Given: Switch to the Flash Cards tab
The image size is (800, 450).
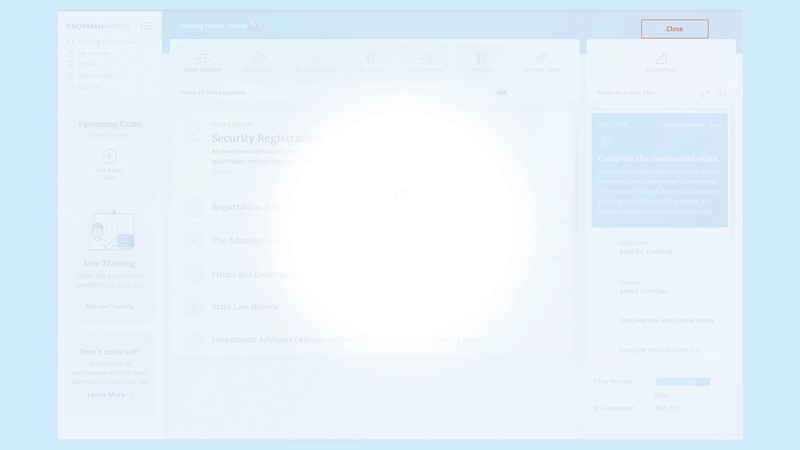Looking at the screenshot, I should [258, 63].
